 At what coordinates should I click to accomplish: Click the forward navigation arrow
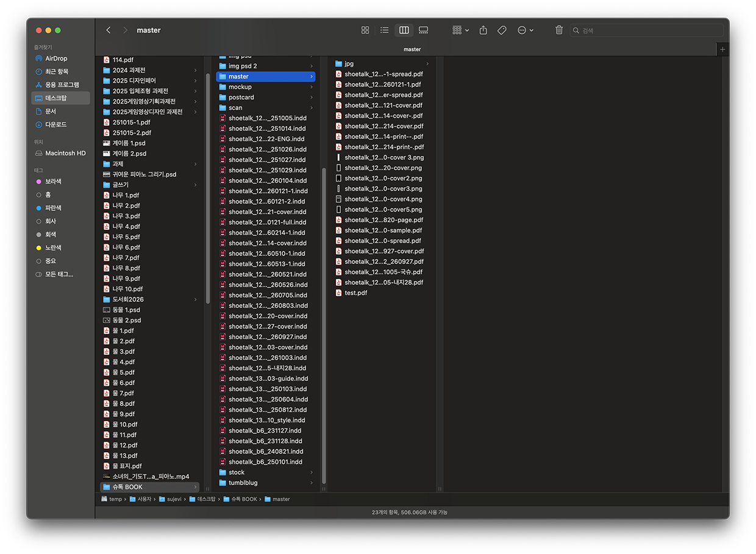point(125,30)
